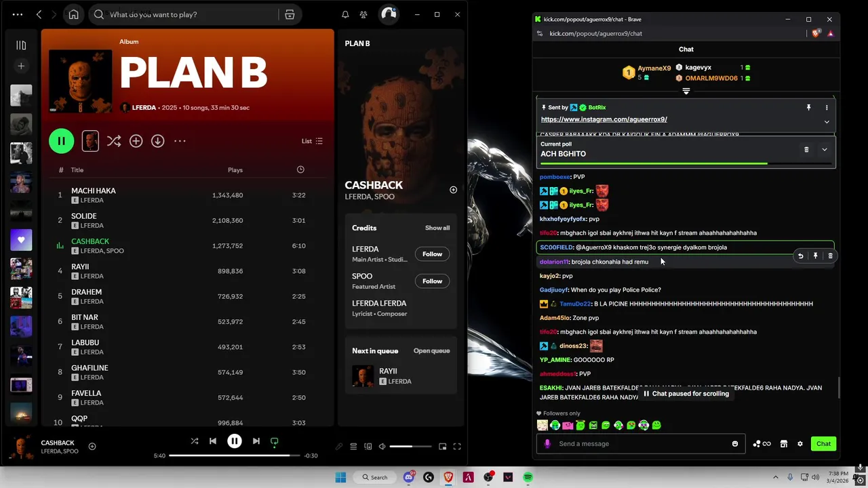Open Connect to a device icon

pos(368,447)
